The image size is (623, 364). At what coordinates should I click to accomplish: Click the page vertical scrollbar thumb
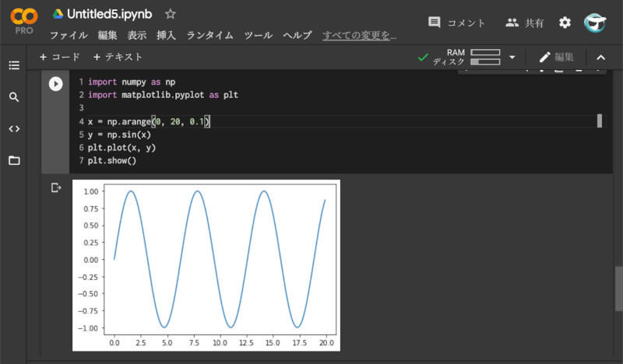point(618,289)
